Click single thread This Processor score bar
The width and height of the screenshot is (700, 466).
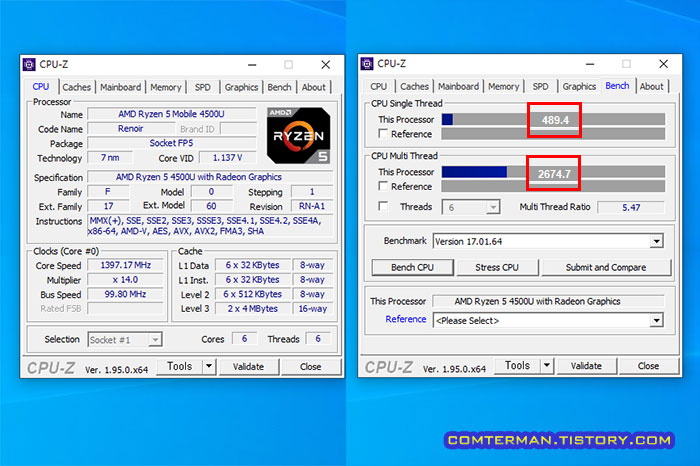tap(553, 119)
